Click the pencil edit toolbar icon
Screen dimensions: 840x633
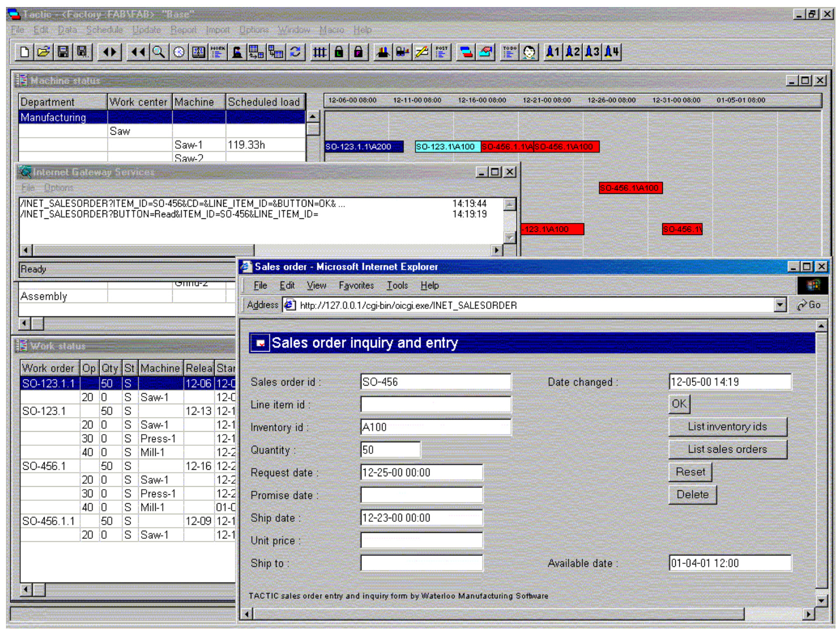coord(422,52)
